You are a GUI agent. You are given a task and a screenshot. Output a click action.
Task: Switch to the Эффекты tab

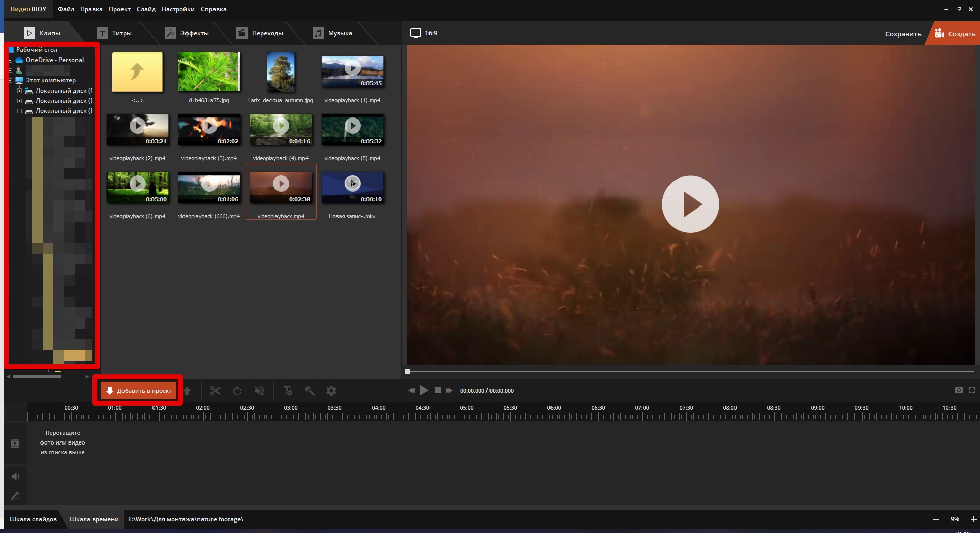[x=187, y=33]
